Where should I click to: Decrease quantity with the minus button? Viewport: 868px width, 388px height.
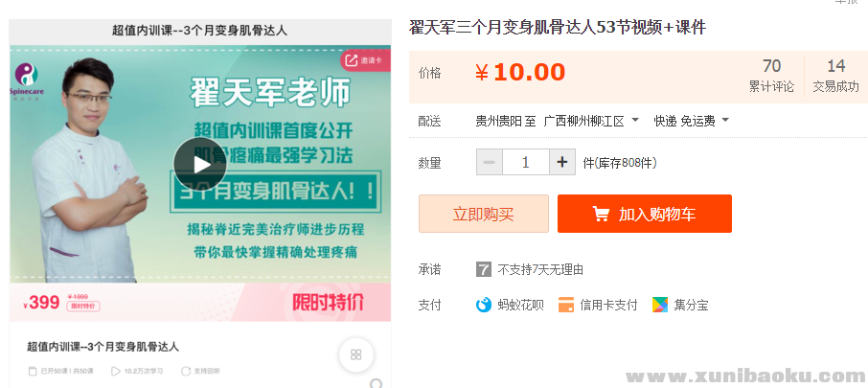click(x=489, y=162)
